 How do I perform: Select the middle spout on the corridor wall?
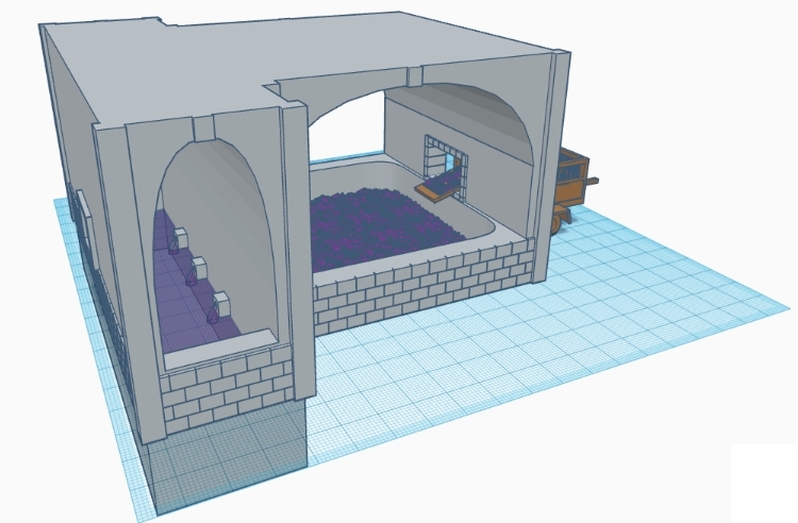tap(197, 268)
